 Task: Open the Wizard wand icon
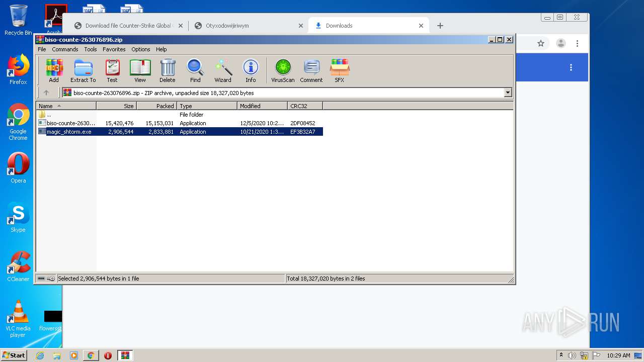coord(223,70)
